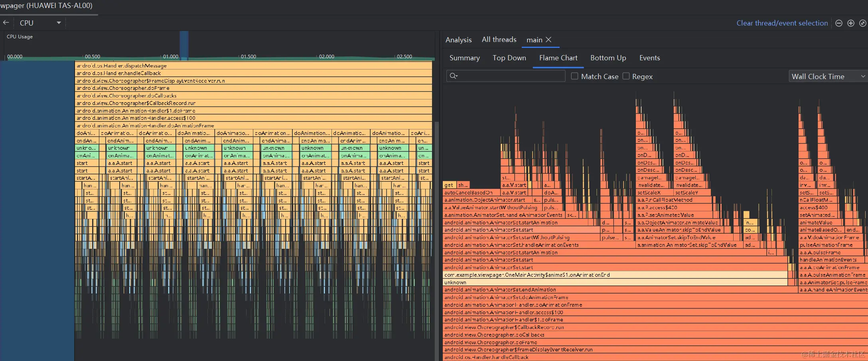Click the zoom in (plus) timeline icon
868x361 pixels.
pyautogui.click(x=851, y=23)
